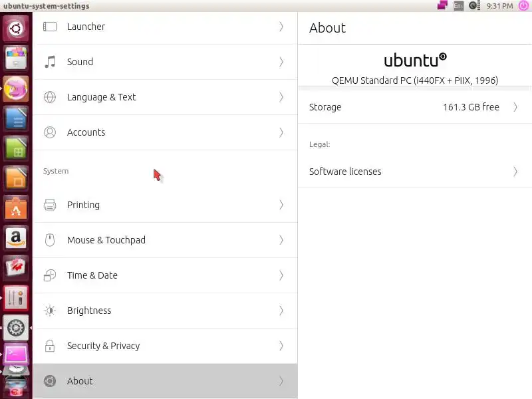532x399 pixels.
Task: Click the System Settings gear dock icon
Action: pos(16,327)
